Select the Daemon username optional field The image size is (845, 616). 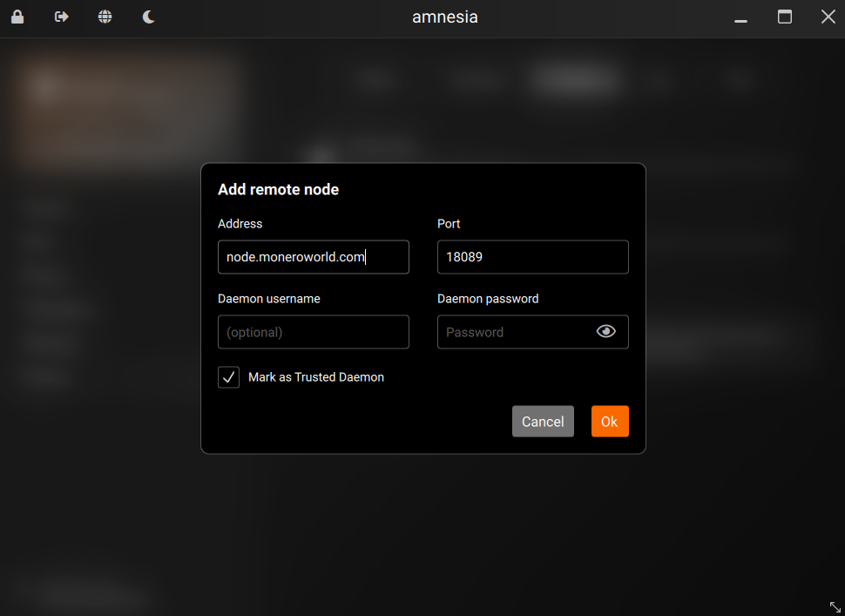point(313,332)
